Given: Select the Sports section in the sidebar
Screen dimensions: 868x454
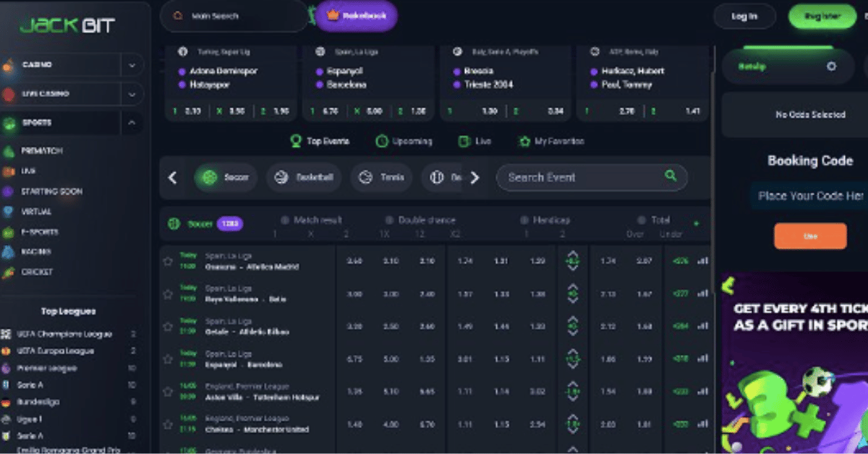Looking at the screenshot, I should (x=37, y=123).
